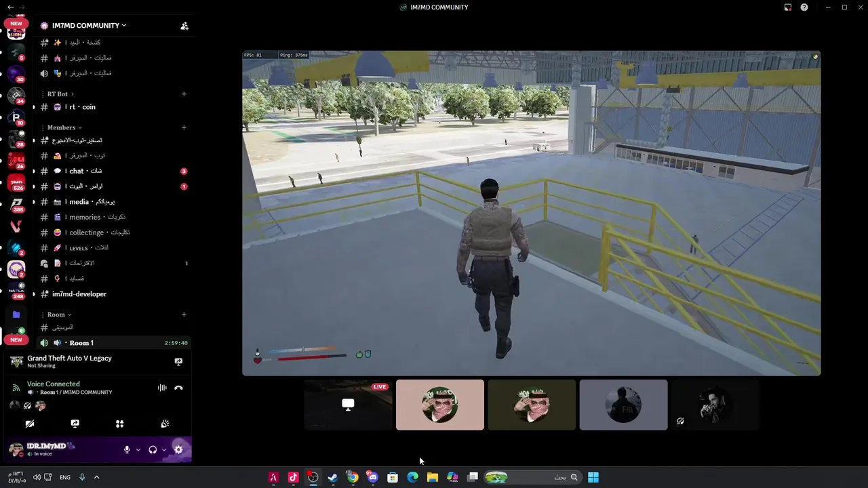
Task: Open the memories channel
Action: [x=112, y=217]
